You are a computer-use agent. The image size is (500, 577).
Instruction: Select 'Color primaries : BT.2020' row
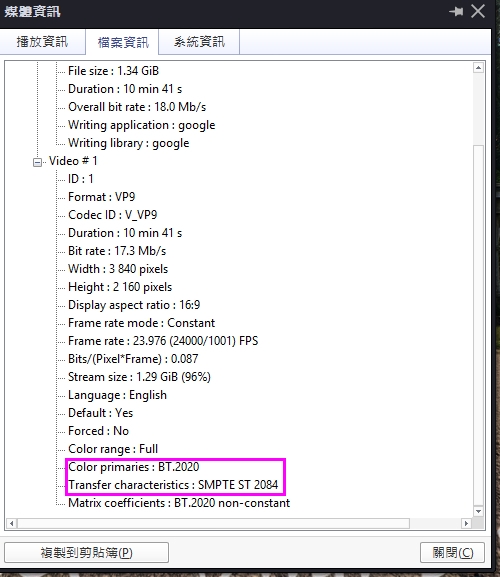pyautogui.click(x=134, y=467)
